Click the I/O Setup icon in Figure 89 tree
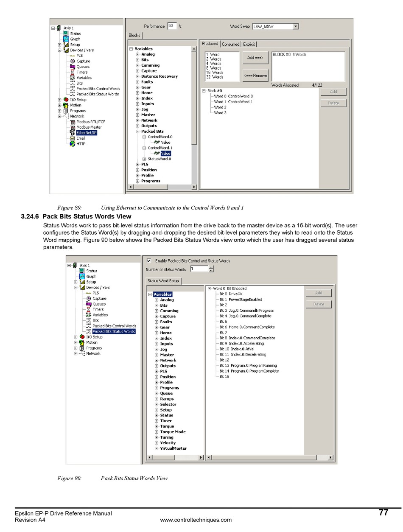The width and height of the screenshot is (403, 532). [x=66, y=100]
